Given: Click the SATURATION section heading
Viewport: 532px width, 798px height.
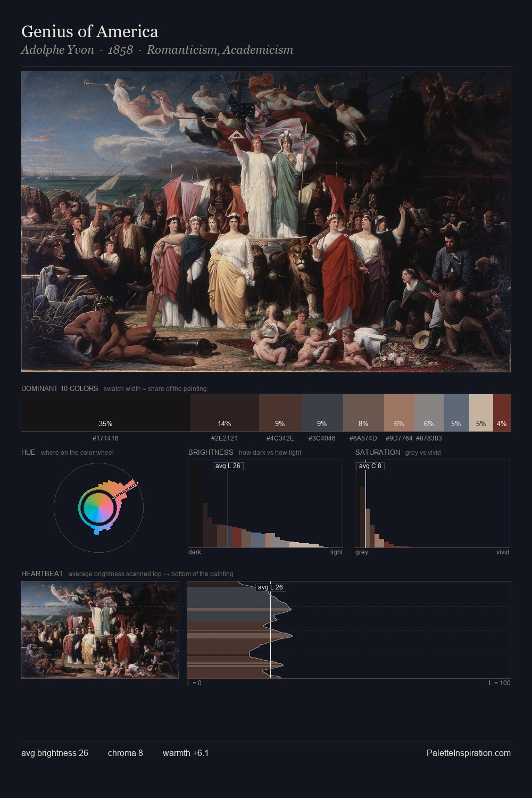Looking at the screenshot, I should 378,452.
